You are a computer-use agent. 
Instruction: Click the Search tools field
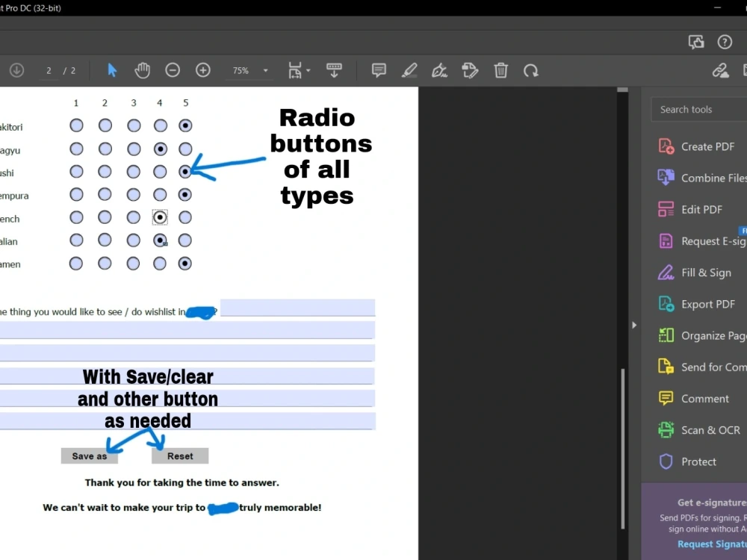click(693, 109)
